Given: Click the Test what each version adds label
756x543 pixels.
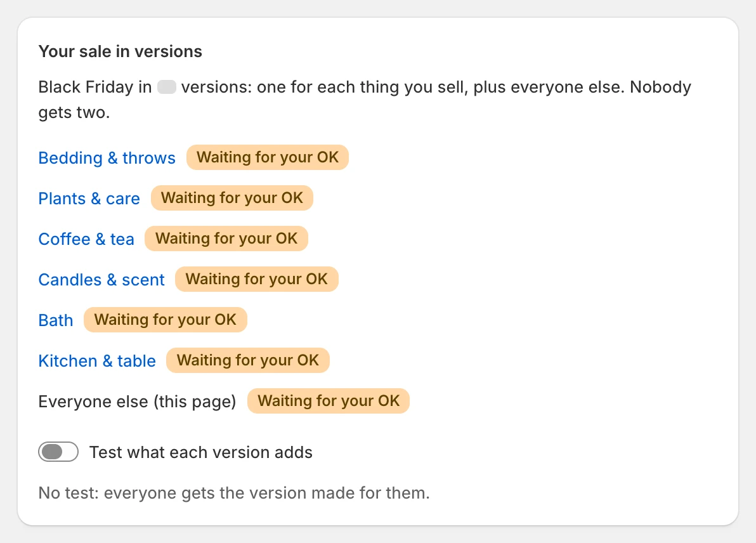Looking at the screenshot, I should click(201, 452).
